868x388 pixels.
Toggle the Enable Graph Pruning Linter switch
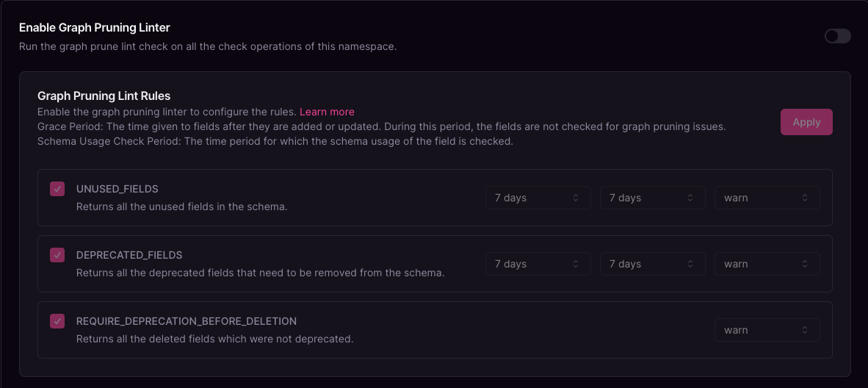pos(838,36)
